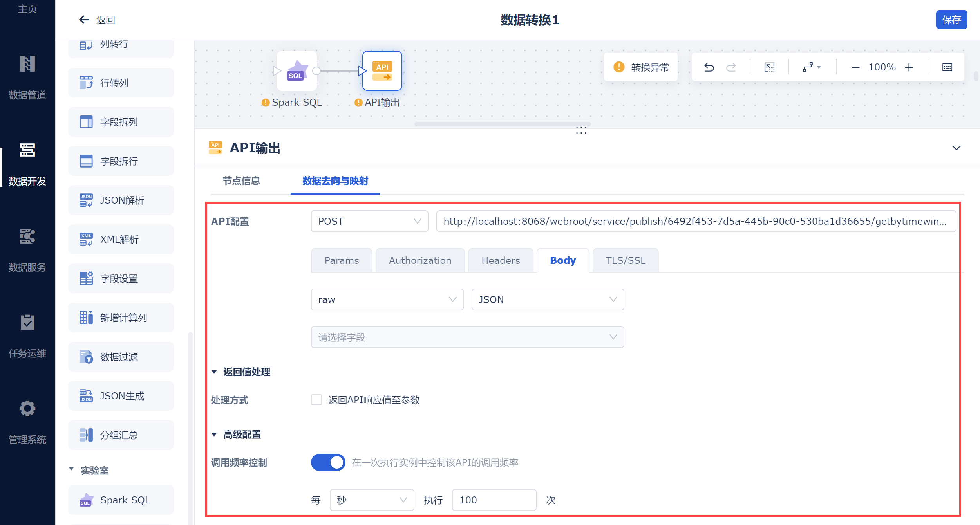This screenshot has width=980, height=525.
Task: Click the zoom out minus icon
Action: (x=855, y=67)
